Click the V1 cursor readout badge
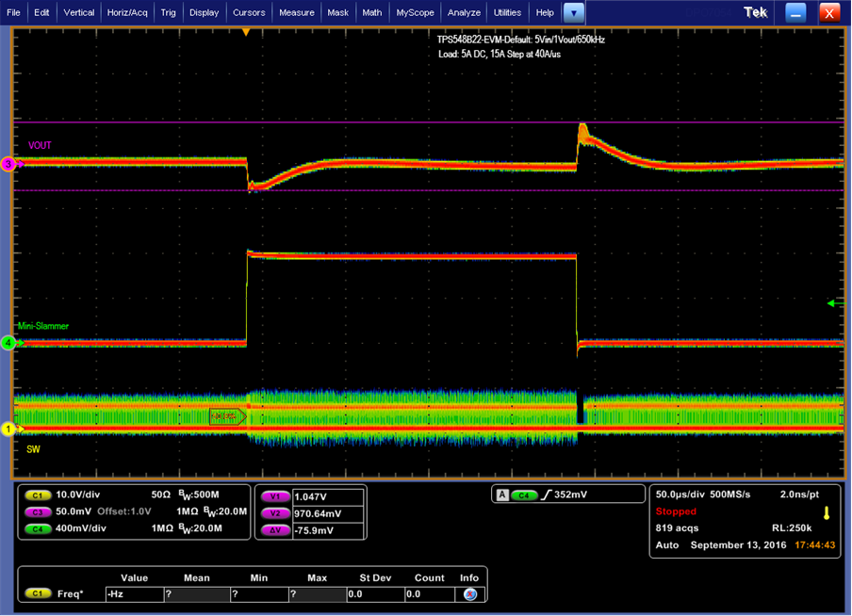This screenshot has height=616, width=852. [x=276, y=494]
